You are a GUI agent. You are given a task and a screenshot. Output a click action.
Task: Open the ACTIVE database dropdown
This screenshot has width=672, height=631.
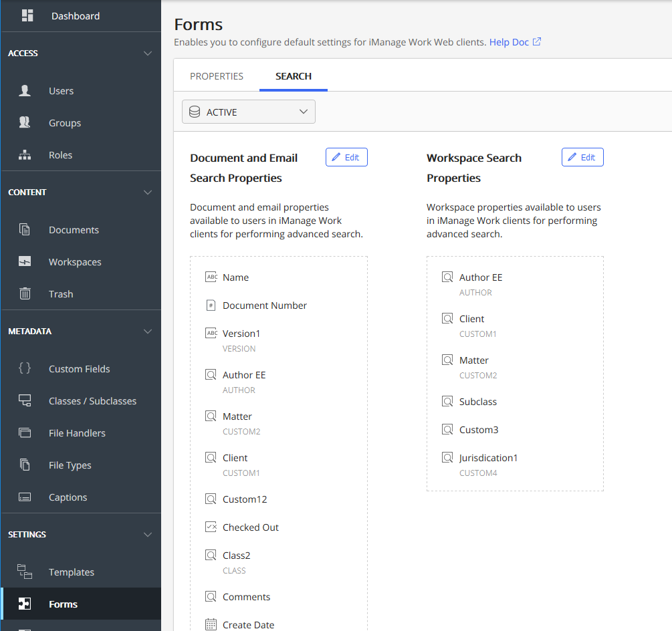tap(249, 112)
